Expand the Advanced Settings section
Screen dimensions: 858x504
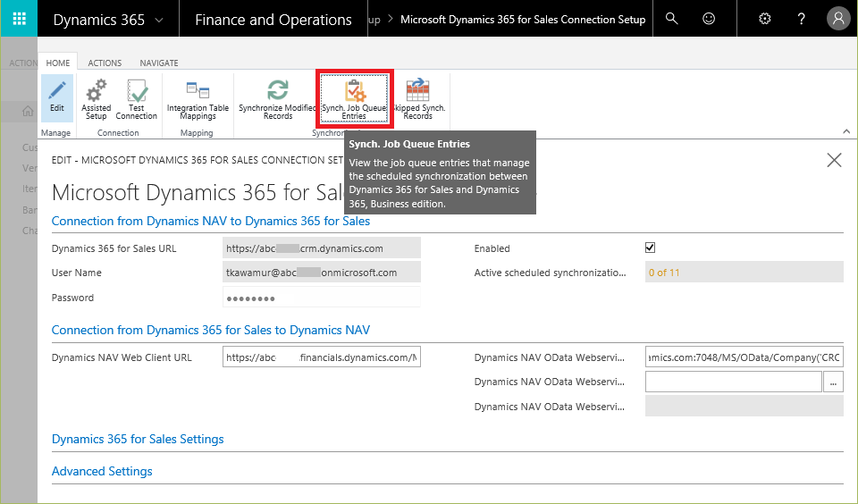point(102,471)
